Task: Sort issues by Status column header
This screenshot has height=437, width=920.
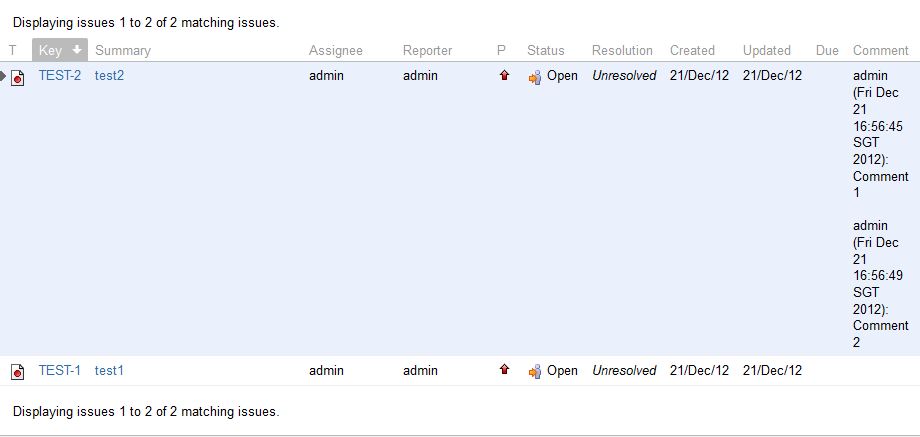Action: [546, 50]
